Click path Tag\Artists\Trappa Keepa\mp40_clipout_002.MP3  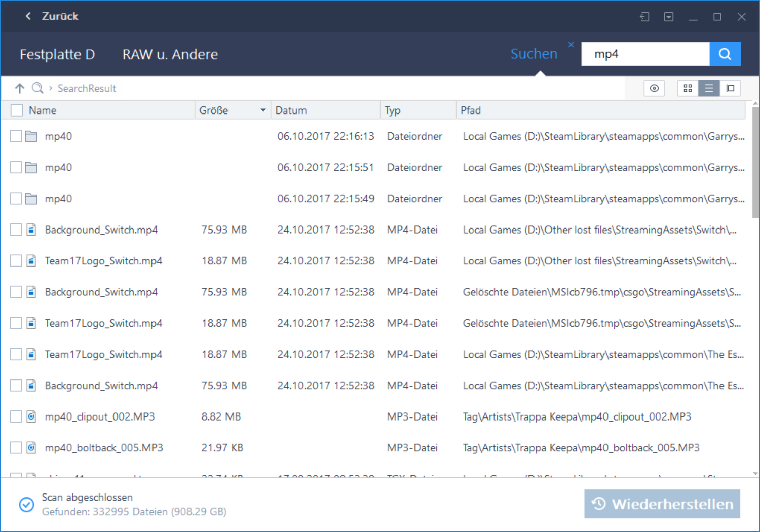click(x=577, y=416)
